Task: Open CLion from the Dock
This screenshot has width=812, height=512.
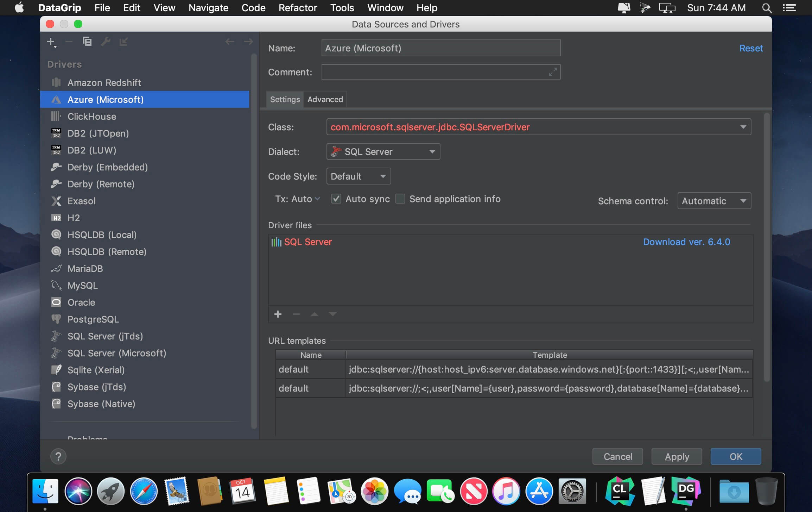Action: click(x=620, y=491)
